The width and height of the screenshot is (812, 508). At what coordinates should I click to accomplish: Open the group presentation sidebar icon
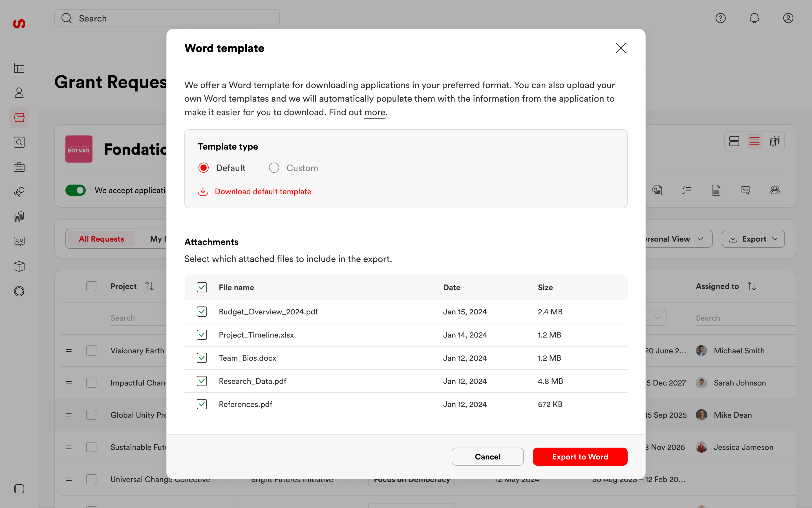coord(19,242)
